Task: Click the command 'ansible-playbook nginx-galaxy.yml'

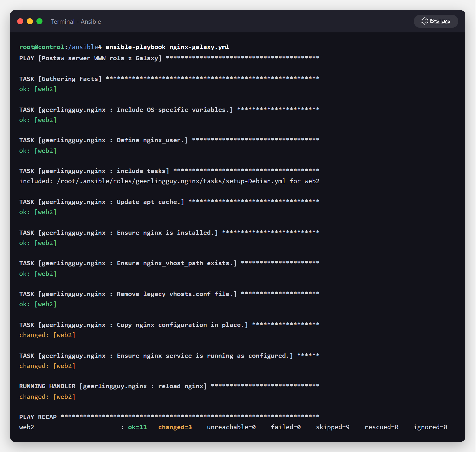Action: pyautogui.click(x=167, y=47)
